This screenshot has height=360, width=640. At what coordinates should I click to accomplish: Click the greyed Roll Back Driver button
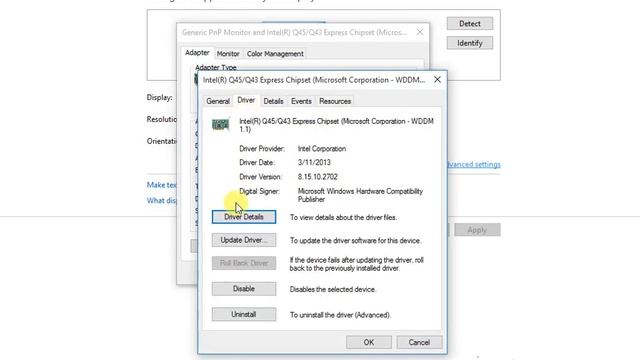[244, 263]
